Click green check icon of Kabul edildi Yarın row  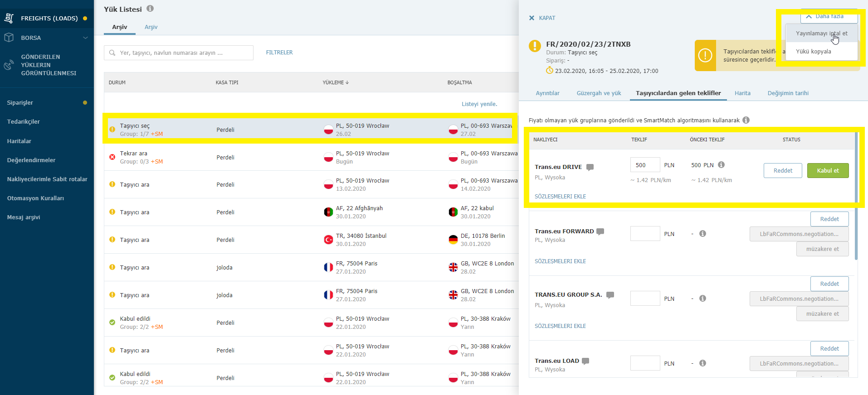112,323
